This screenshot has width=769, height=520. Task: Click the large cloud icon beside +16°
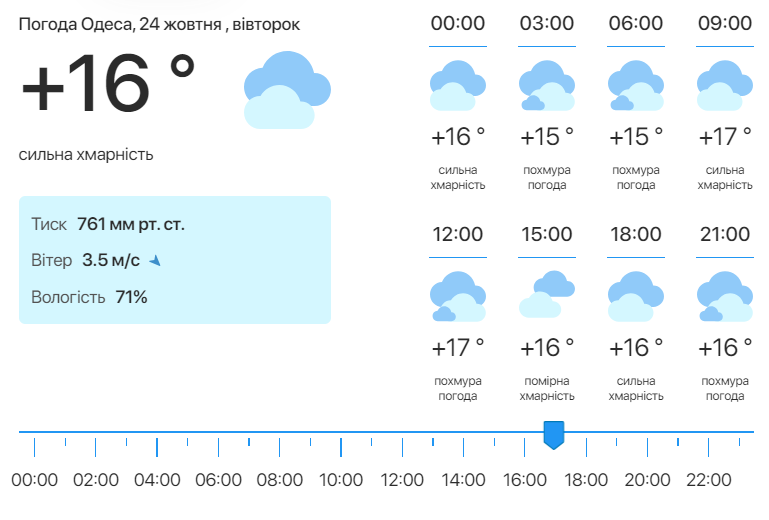279,92
